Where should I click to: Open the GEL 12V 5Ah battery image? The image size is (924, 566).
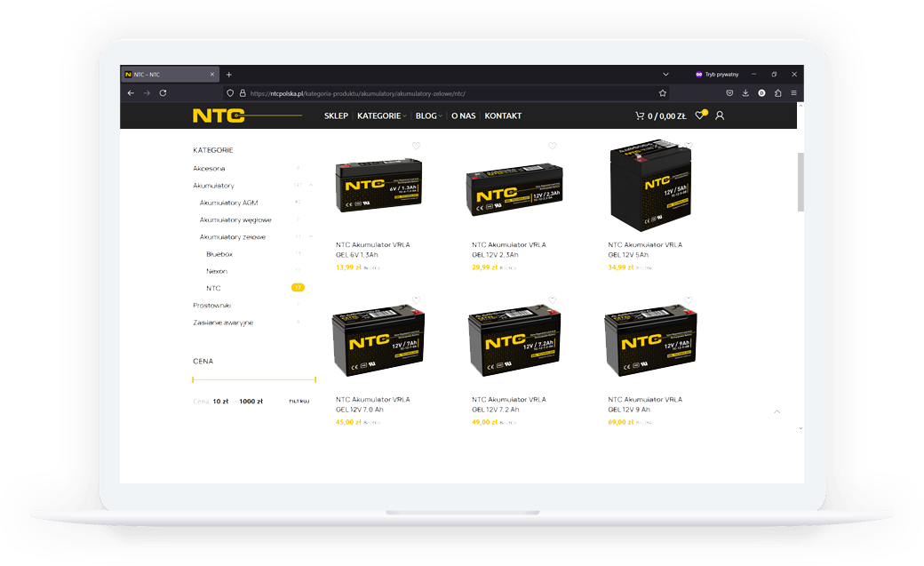tap(650, 186)
